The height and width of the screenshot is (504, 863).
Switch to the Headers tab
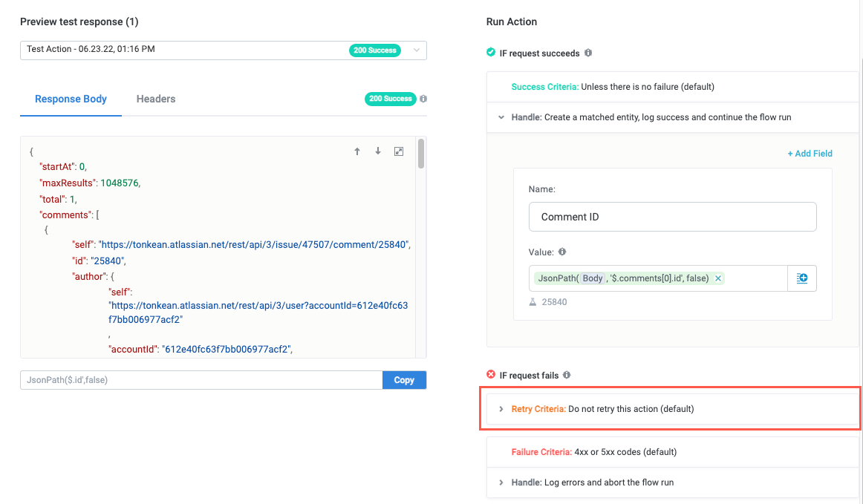pyautogui.click(x=156, y=99)
